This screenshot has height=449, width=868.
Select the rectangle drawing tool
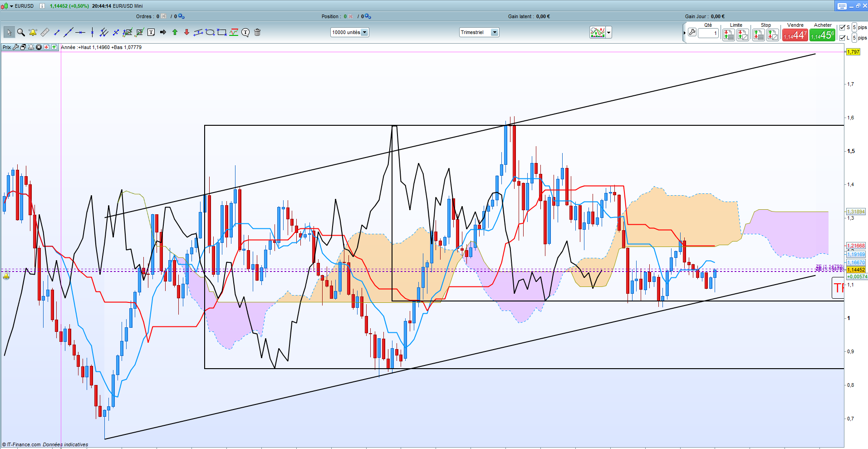[222, 32]
